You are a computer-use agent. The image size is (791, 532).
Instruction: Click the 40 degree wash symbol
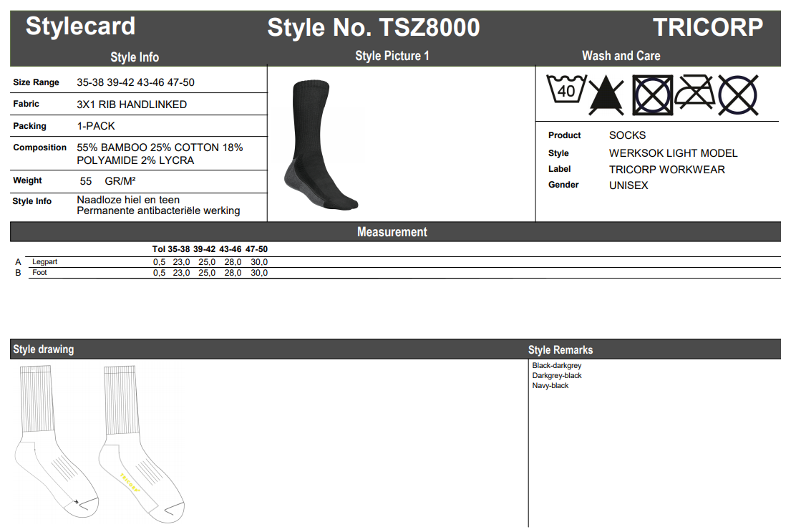pos(566,92)
